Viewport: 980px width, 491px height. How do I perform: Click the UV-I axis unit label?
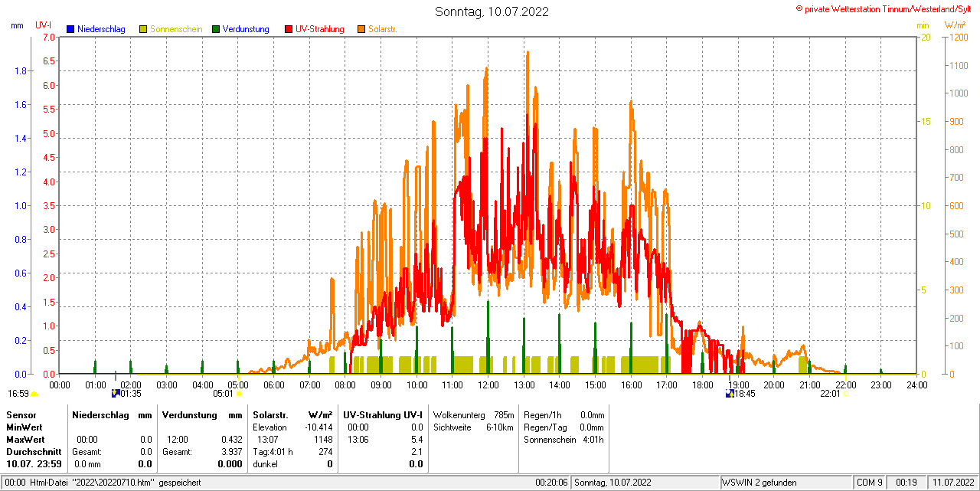(44, 25)
